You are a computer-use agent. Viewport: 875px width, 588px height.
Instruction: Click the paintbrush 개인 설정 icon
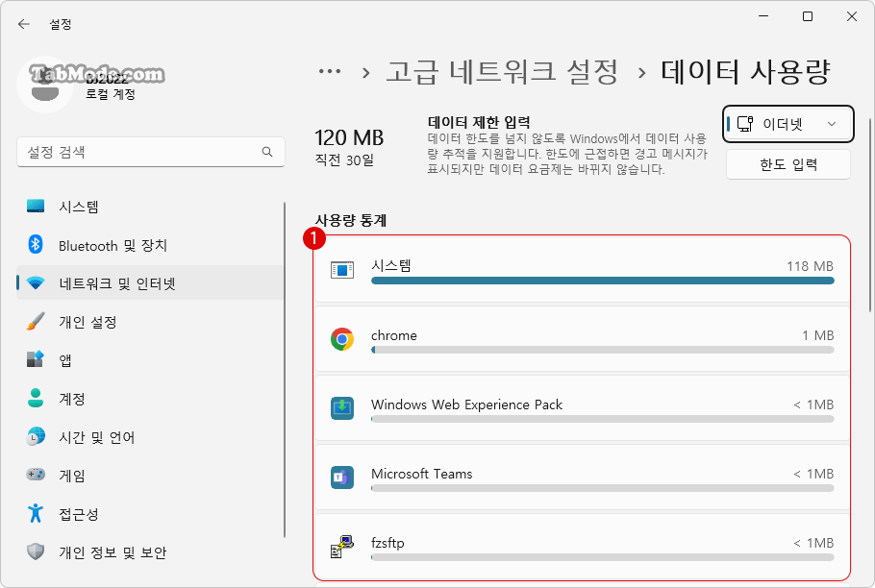pos(36,322)
